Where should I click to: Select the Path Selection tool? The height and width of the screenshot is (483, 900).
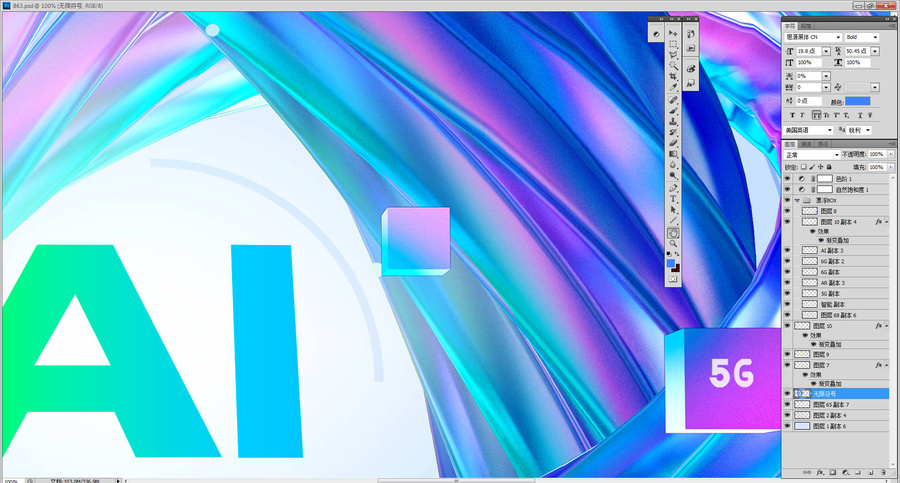[x=673, y=210]
